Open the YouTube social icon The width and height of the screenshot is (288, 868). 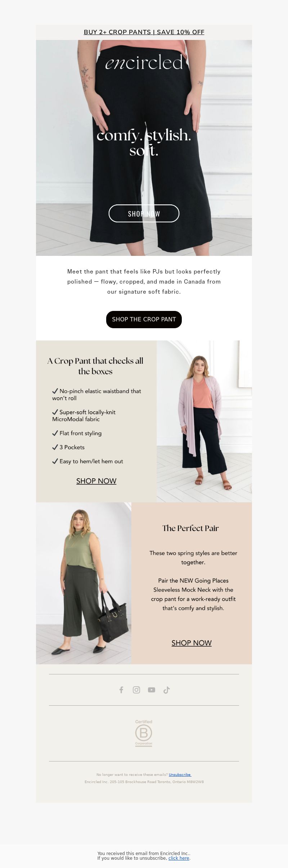(x=152, y=690)
